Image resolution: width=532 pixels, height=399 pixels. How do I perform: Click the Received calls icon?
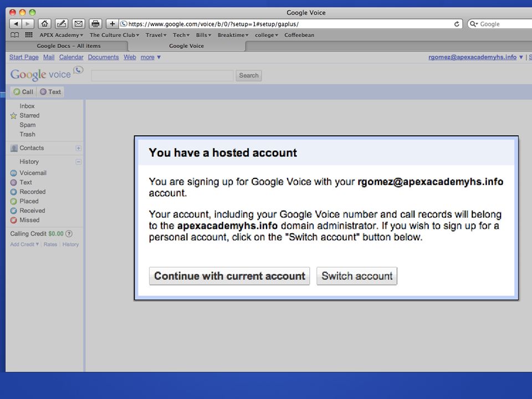click(13, 211)
